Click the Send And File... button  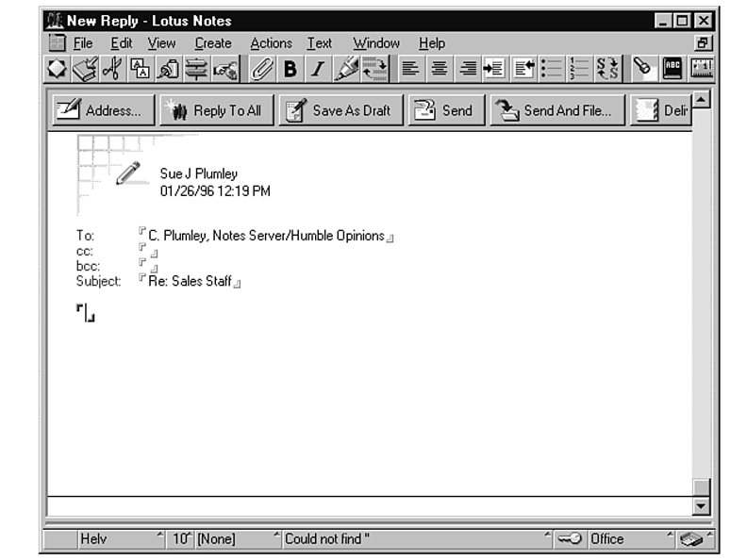[557, 110]
